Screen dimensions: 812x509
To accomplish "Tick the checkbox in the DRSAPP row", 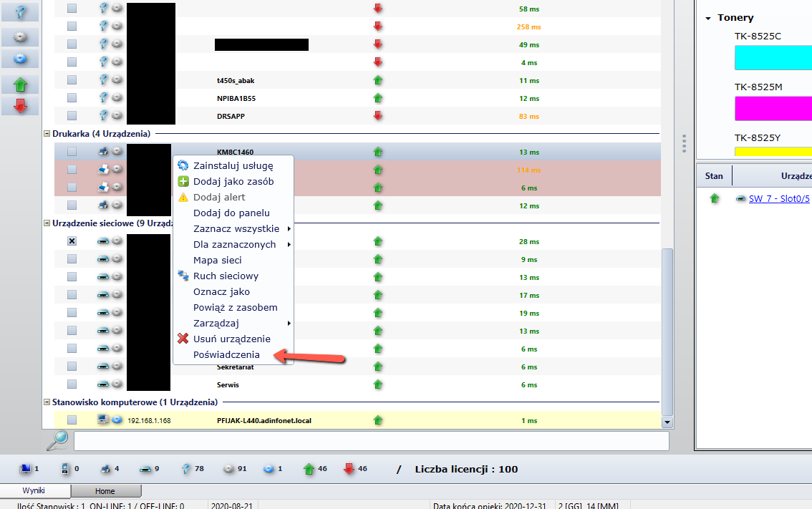I will [x=72, y=115].
